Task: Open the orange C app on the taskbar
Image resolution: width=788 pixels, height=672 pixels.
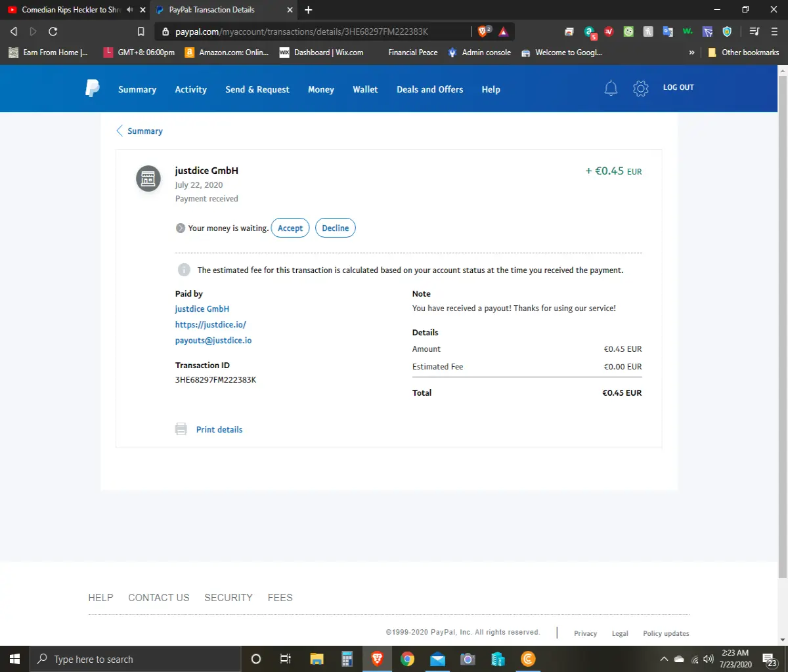Action: (x=528, y=659)
